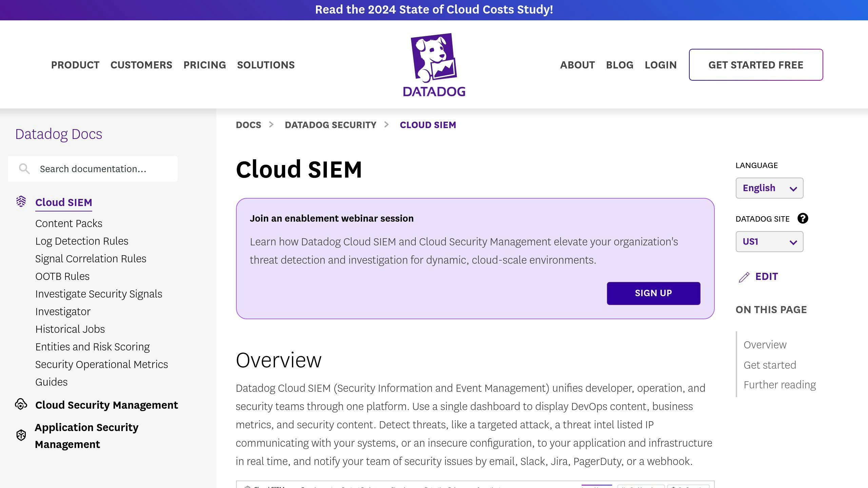
Task: Open Content Packs sidebar item
Action: [x=69, y=223]
